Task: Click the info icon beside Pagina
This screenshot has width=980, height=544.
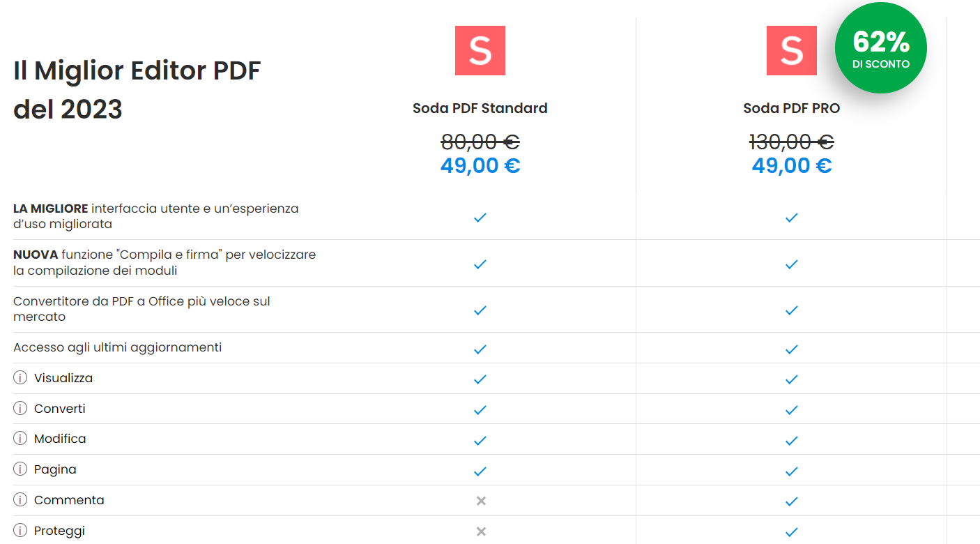Action: click(x=21, y=469)
